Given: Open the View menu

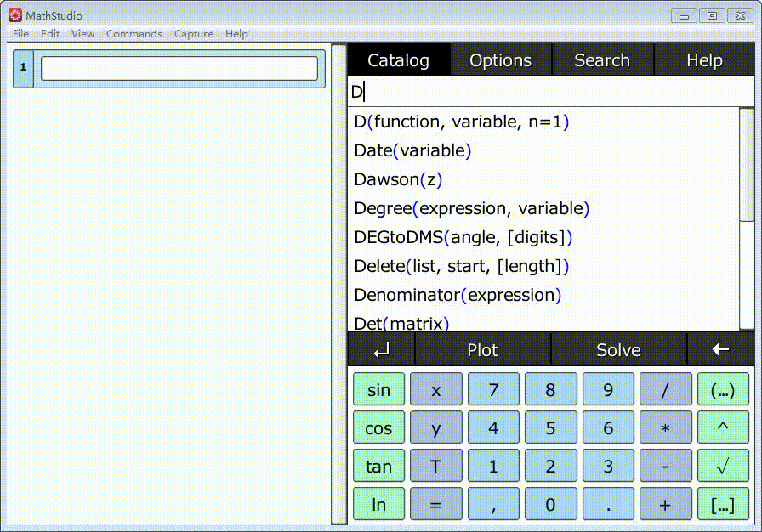Looking at the screenshot, I should 82,33.
